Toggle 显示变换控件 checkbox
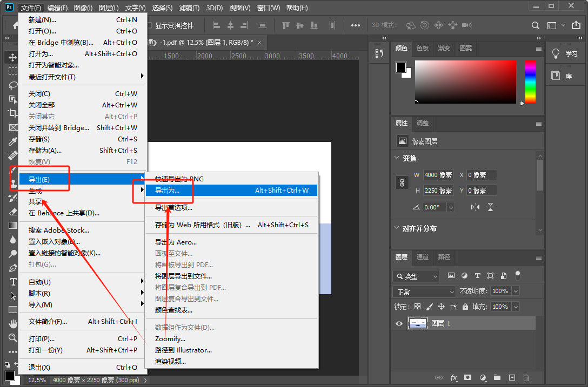The width and height of the screenshot is (588, 387). 149,25
